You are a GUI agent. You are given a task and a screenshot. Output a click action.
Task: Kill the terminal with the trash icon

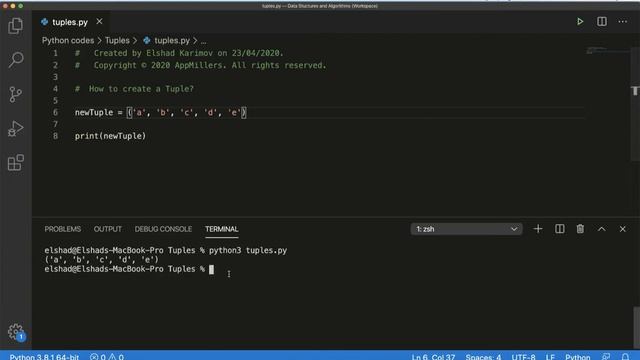coord(580,229)
